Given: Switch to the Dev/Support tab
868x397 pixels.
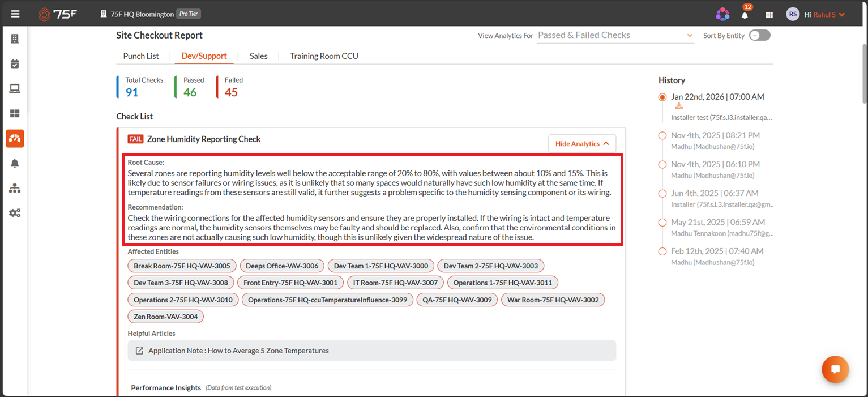Looking at the screenshot, I should pos(204,56).
